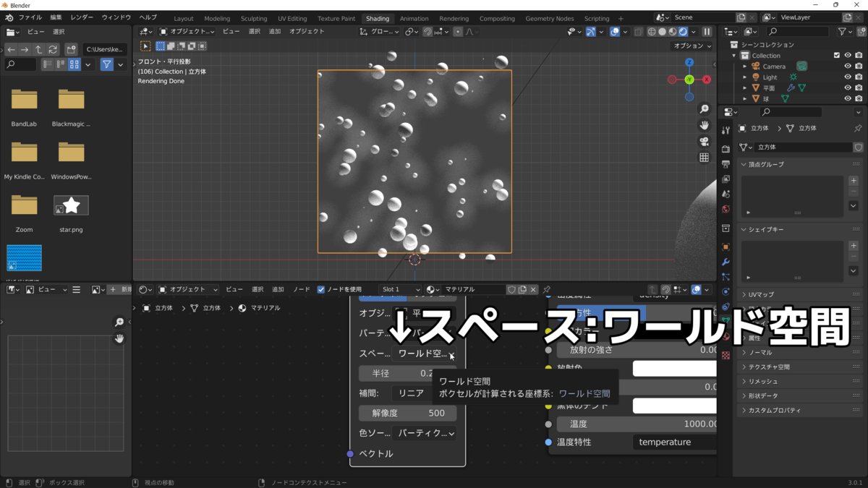
Task: Open the World properties globe tab
Action: (726, 209)
